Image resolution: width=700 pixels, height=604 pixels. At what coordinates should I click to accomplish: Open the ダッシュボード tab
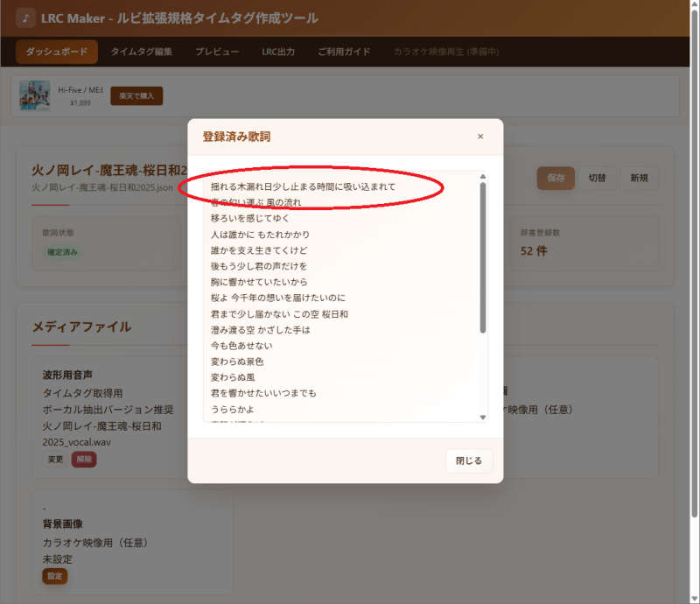pyautogui.click(x=57, y=52)
